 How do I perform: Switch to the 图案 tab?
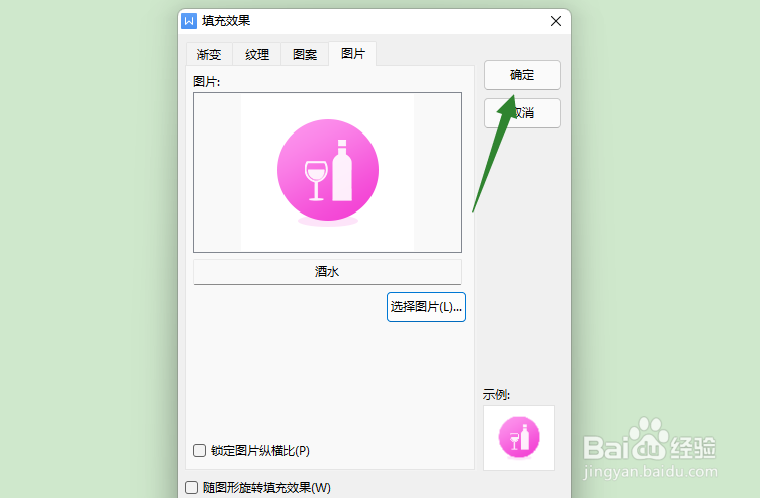click(304, 54)
